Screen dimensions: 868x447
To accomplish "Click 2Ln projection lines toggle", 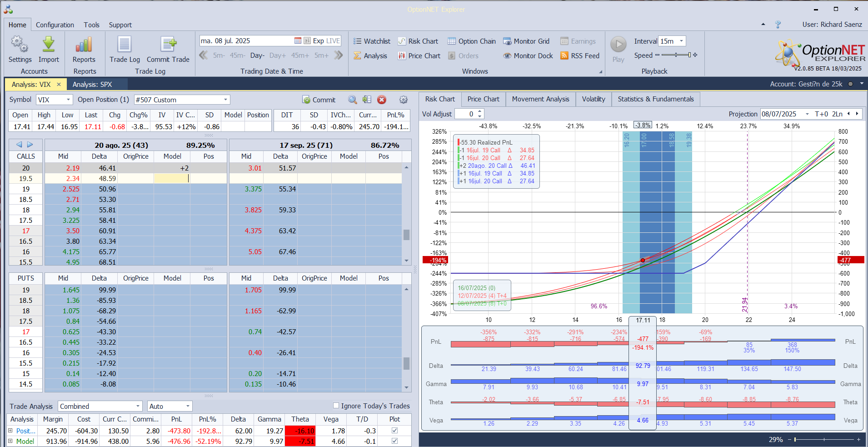I will click(837, 114).
